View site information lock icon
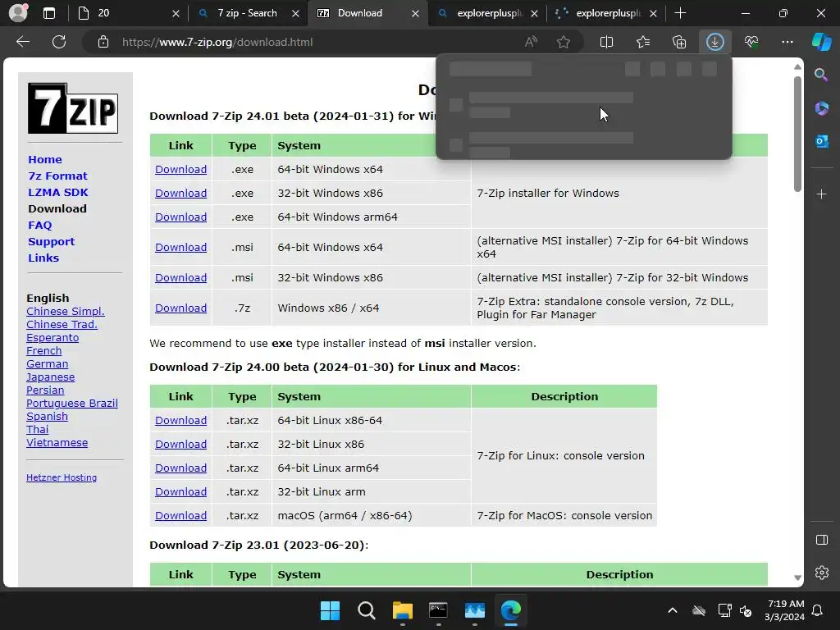 click(x=103, y=42)
